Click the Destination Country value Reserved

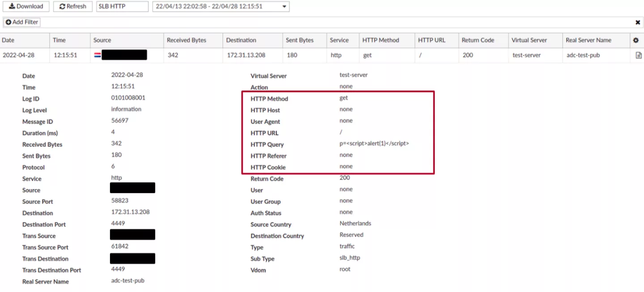click(x=352, y=235)
